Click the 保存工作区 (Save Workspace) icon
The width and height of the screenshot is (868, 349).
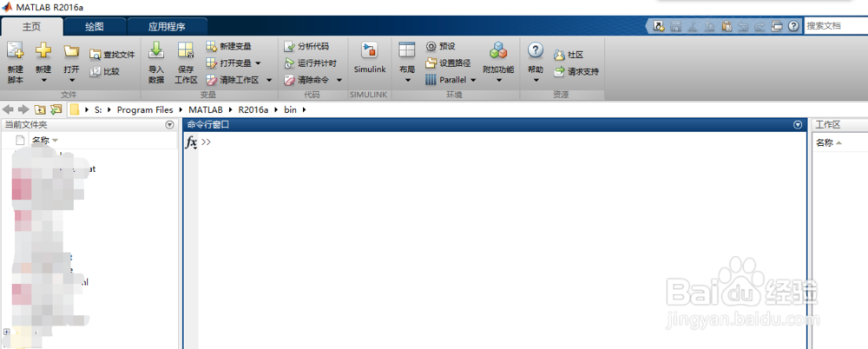click(186, 51)
